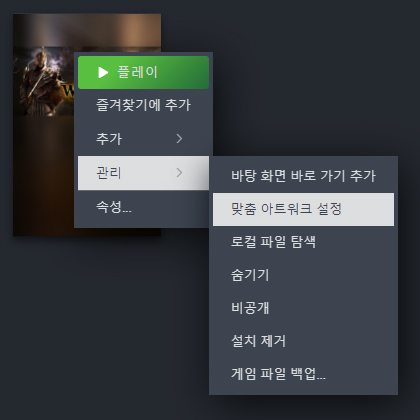Click the gold W title lettering on the cover

click(68, 90)
